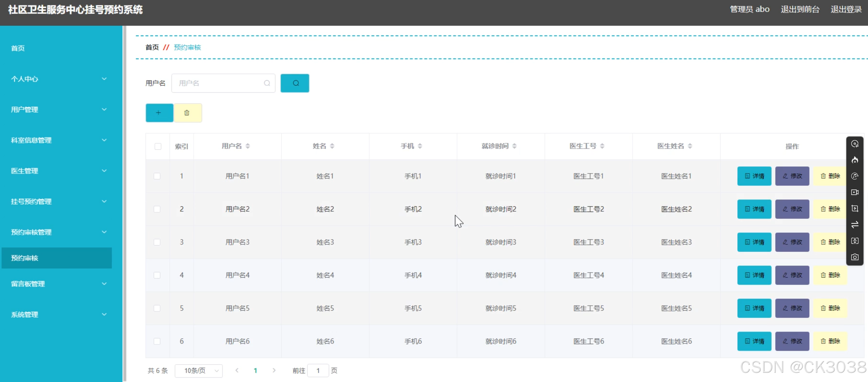Screen dimensions: 868x382
Task: Check the checkbox for row 用户名3
Action: [157, 242]
